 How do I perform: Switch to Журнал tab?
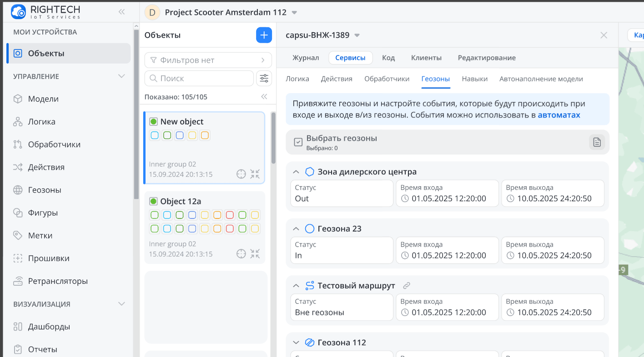(x=306, y=58)
